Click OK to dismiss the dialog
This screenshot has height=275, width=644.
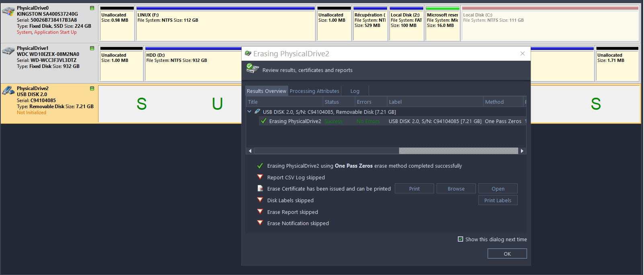507,254
